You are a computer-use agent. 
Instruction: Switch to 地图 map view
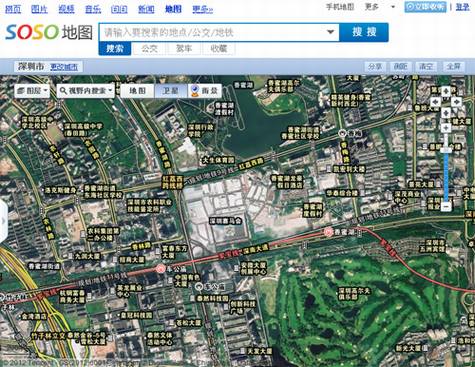(137, 91)
